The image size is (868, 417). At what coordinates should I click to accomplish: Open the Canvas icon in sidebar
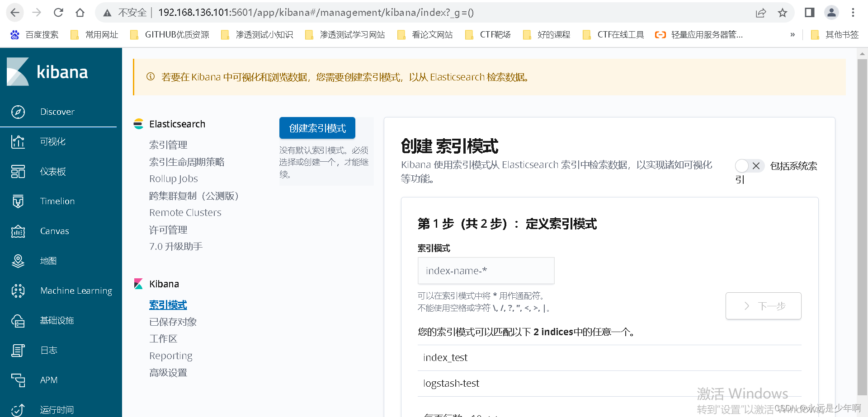(18, 231)
